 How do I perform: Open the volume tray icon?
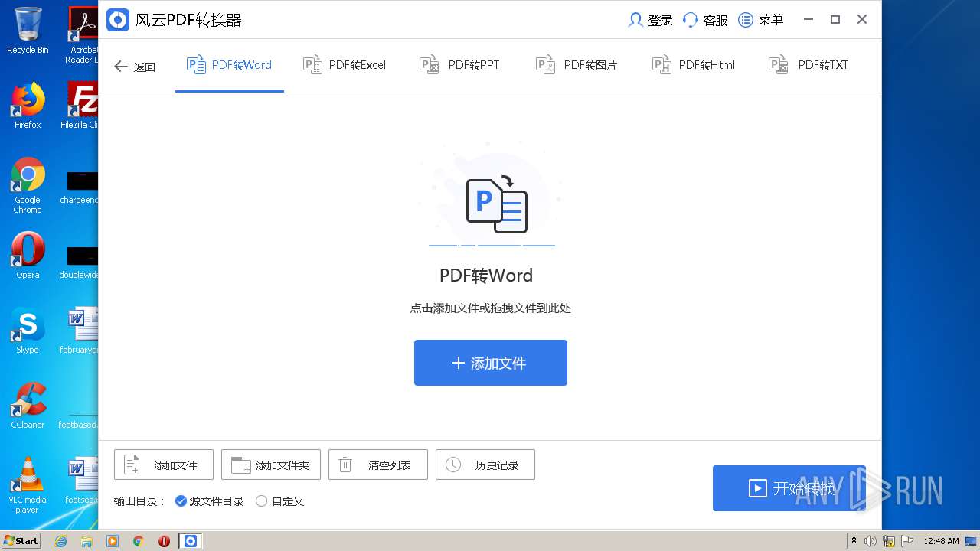coord(871,541)
